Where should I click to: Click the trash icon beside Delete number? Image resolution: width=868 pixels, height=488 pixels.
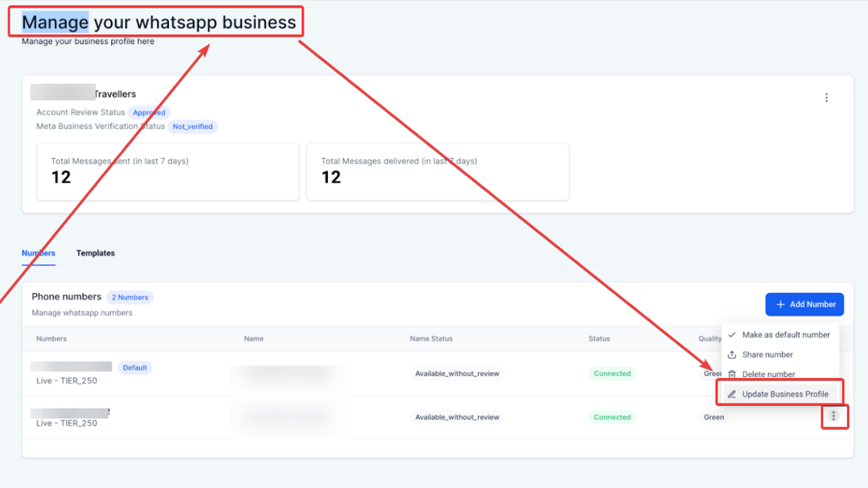[x=732, y=374]
